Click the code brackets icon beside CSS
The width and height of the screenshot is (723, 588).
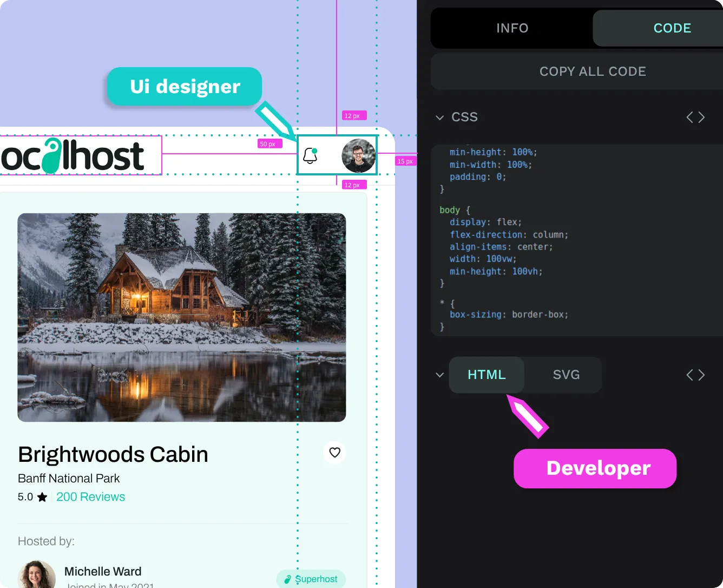(695, 117)
